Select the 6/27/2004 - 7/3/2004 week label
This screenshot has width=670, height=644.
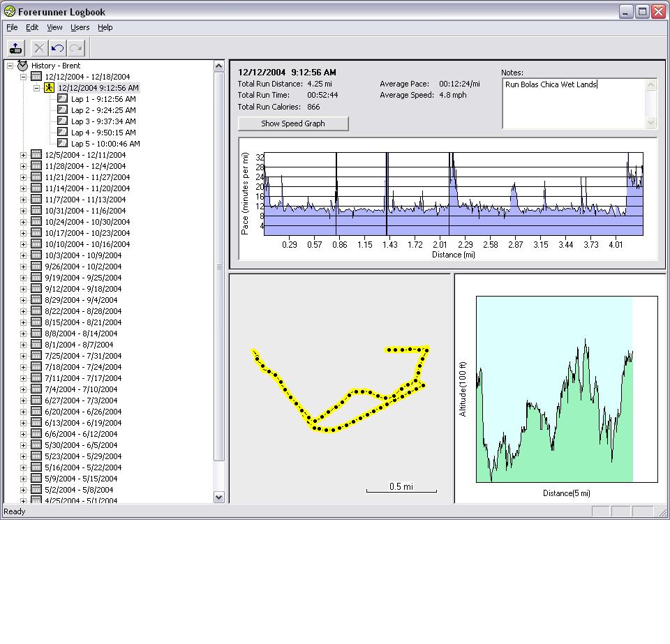pos(81,400)
